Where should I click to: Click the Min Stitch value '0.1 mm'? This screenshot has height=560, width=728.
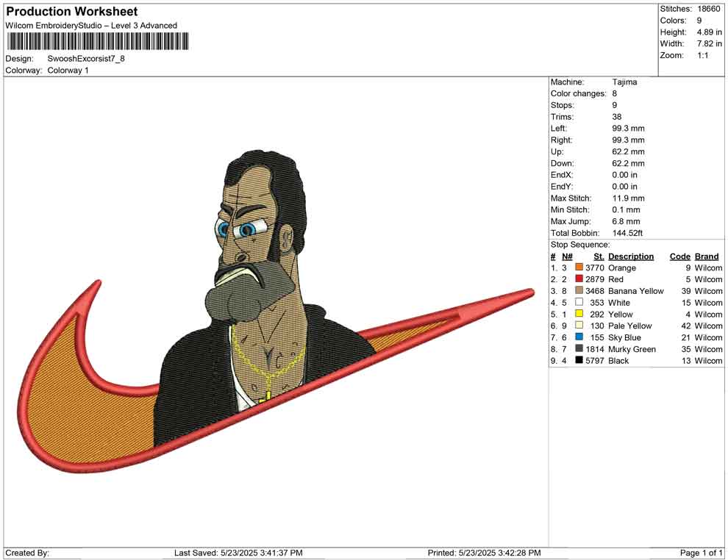coord(626,209)
